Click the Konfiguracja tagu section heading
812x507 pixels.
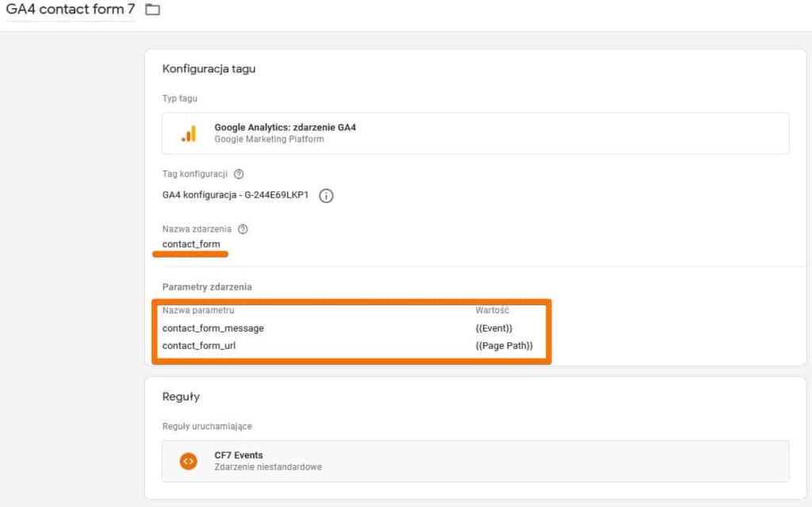click(209, 69)
